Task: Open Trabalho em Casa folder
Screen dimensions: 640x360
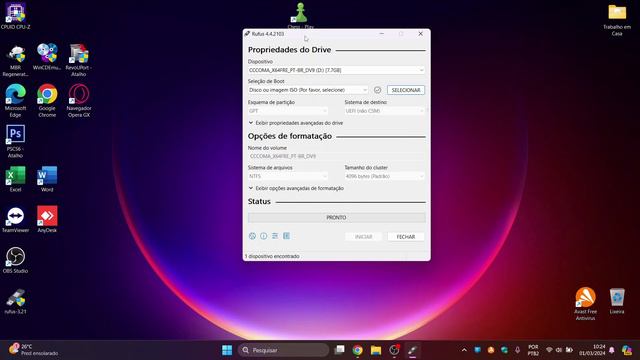Action: pos(617,20)
